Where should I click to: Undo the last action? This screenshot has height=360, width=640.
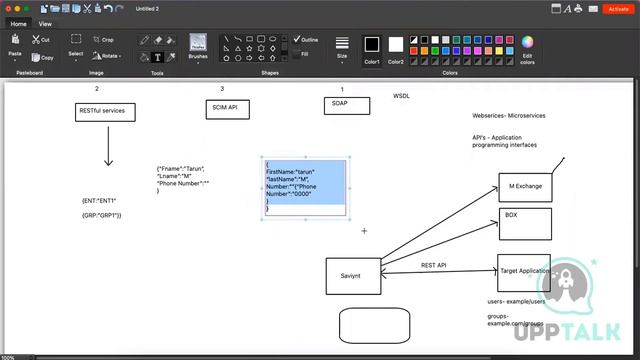tap(108, 9)
